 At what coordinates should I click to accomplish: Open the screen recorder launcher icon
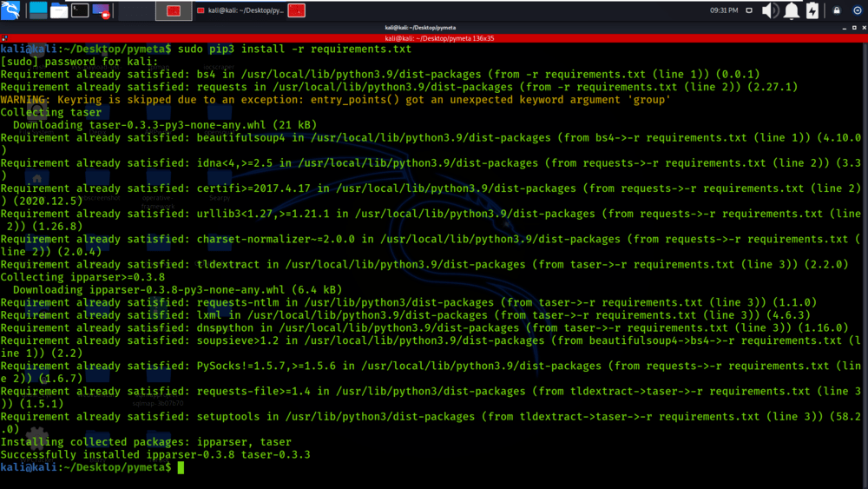pyautogui.click(x=101, y=10)
